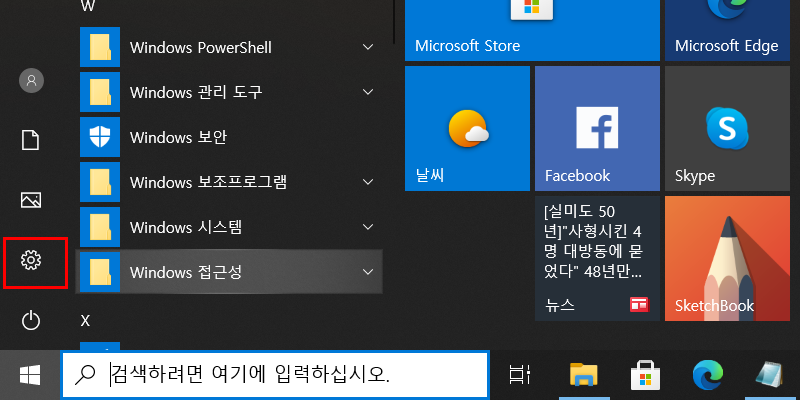Viewport: 800px width, 400px height.
Task: Click the taskbar search input box
Action: click(x=275, y=376)
